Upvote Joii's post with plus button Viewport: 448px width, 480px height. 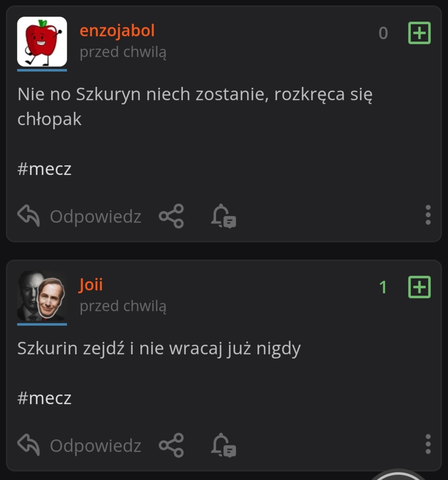click(x=419, y=287)
